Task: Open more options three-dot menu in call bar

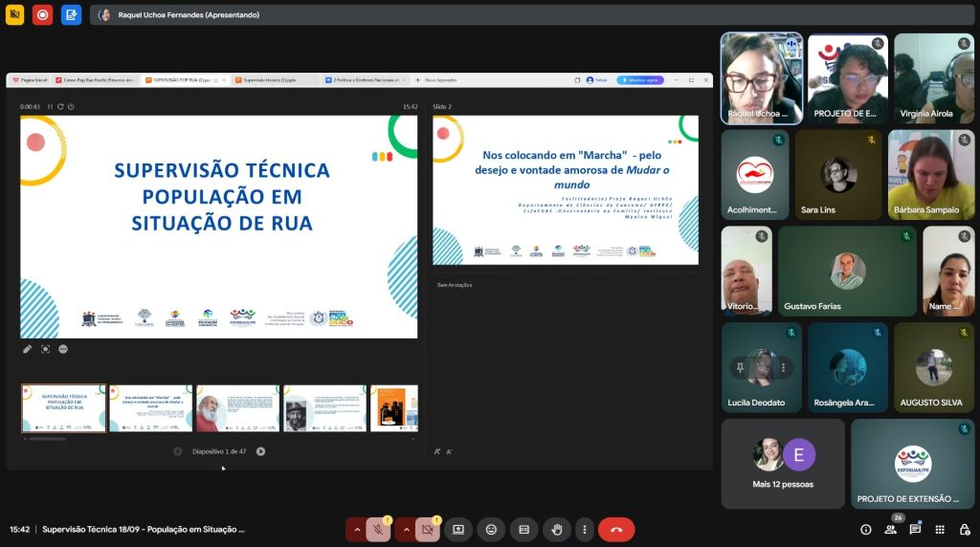Action: 584,530
